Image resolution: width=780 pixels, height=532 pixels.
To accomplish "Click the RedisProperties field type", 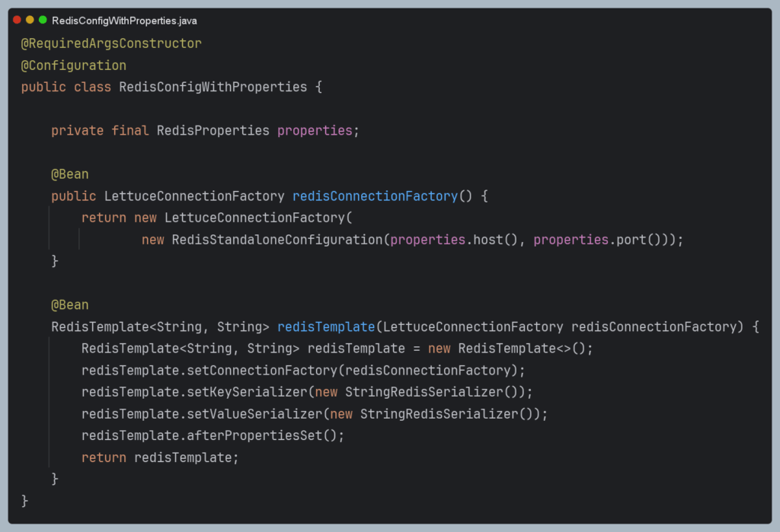I will 213,131.
